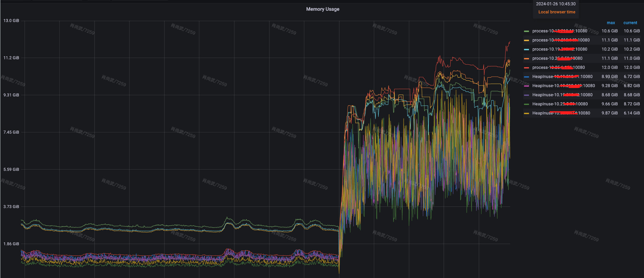Select the 6.72 GiB current value

click(632, 77)
